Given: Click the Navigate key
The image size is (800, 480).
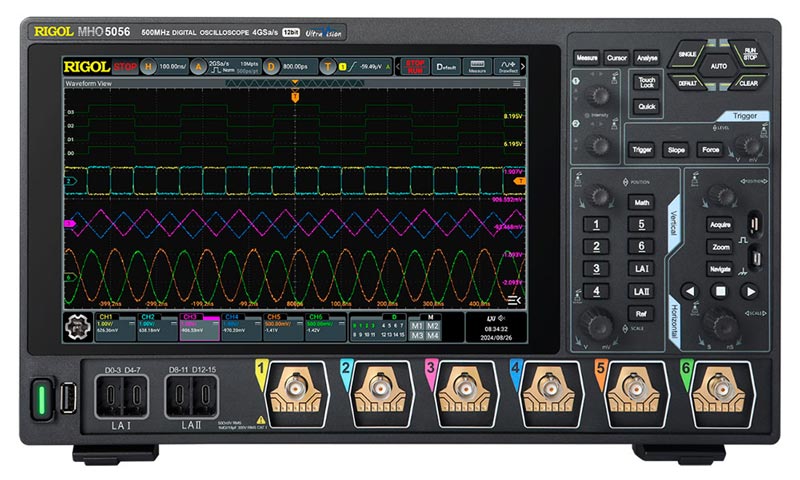Looking at the screenshot, I should (720, 269).
